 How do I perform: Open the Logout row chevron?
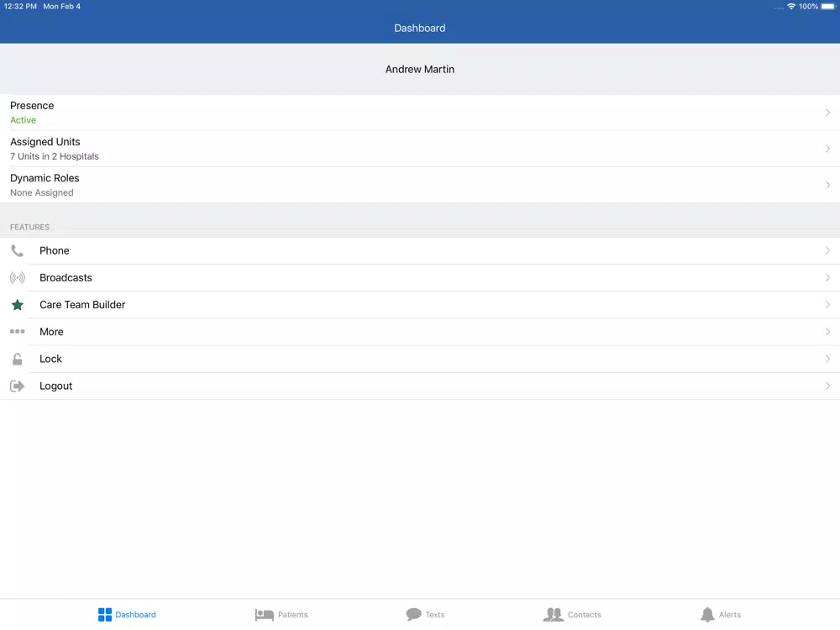click(x=827, y=386)
